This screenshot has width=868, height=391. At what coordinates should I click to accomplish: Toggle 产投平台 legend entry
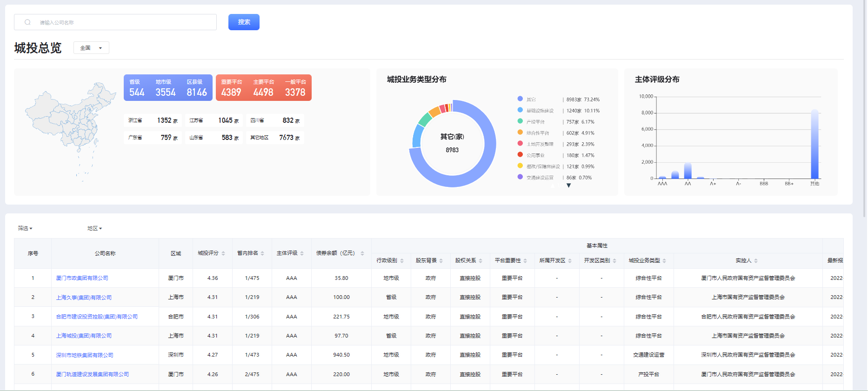(x=556, y=122)
